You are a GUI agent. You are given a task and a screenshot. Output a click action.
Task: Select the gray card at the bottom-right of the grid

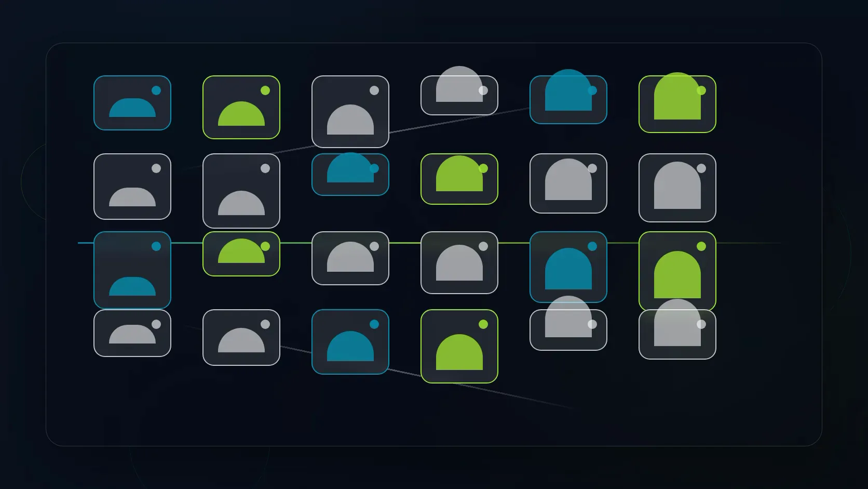(x=677, y=334)
